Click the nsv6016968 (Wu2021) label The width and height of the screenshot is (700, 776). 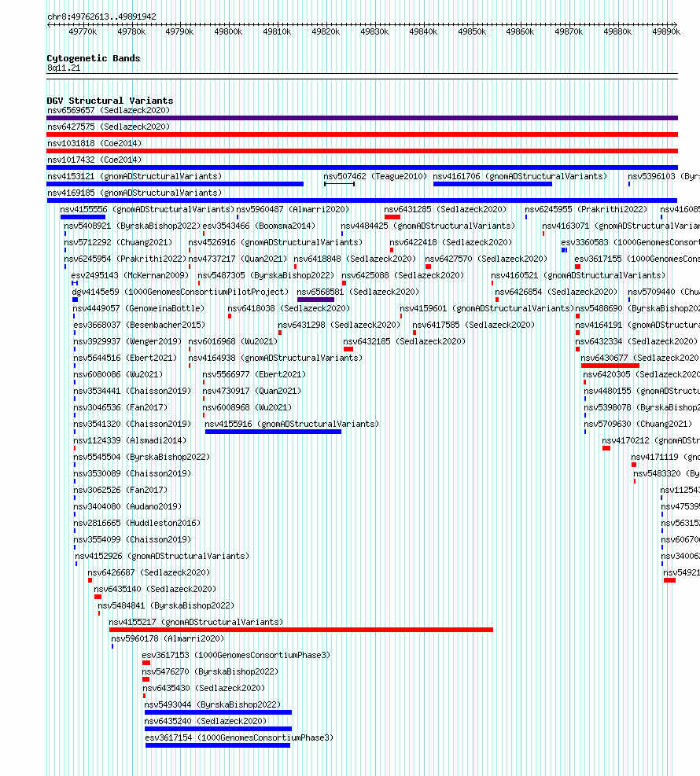click(233, 341)
